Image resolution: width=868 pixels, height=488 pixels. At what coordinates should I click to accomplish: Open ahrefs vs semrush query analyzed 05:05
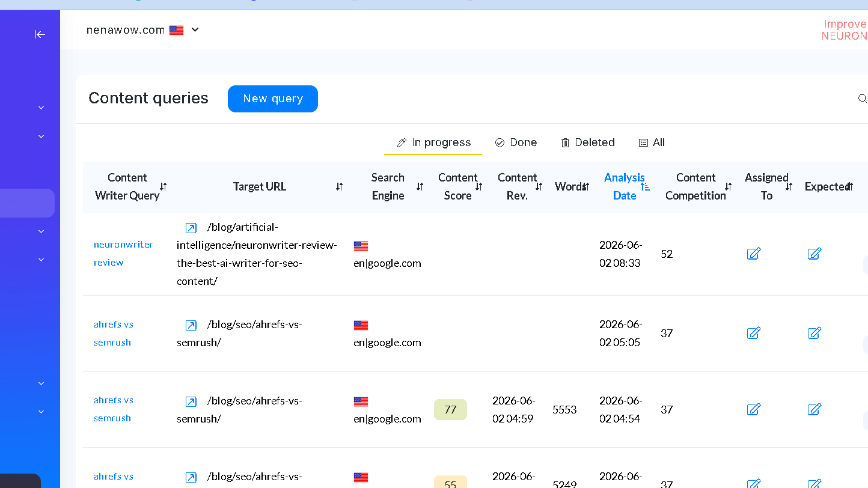[114, 334]
